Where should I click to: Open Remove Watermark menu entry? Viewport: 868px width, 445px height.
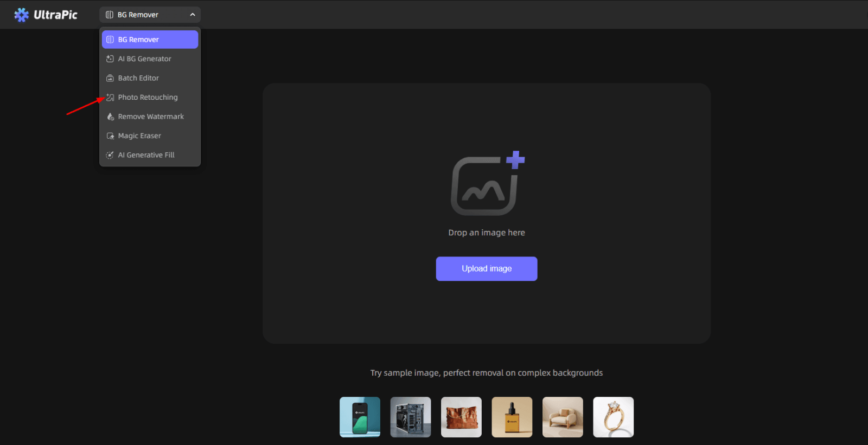coord(151,117)
